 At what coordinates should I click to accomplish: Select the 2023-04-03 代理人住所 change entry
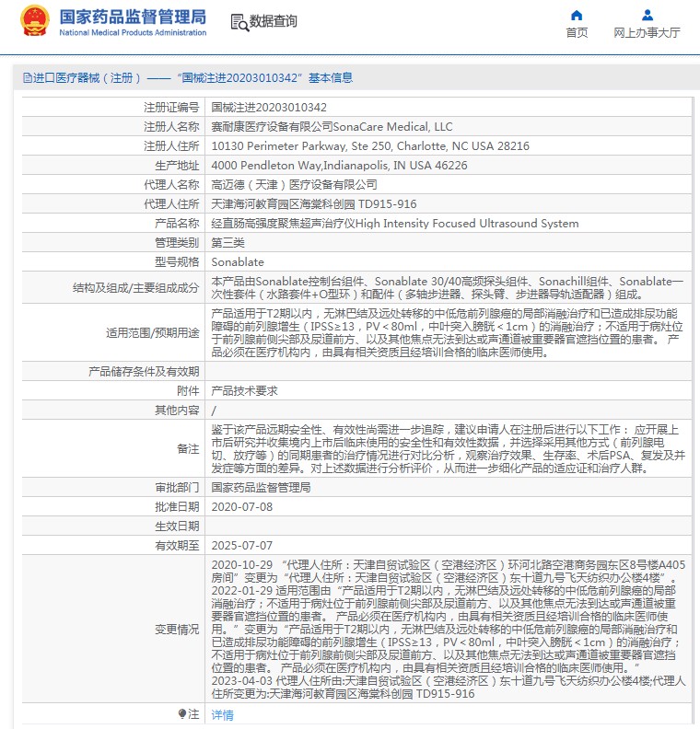(x=449, y=688)
